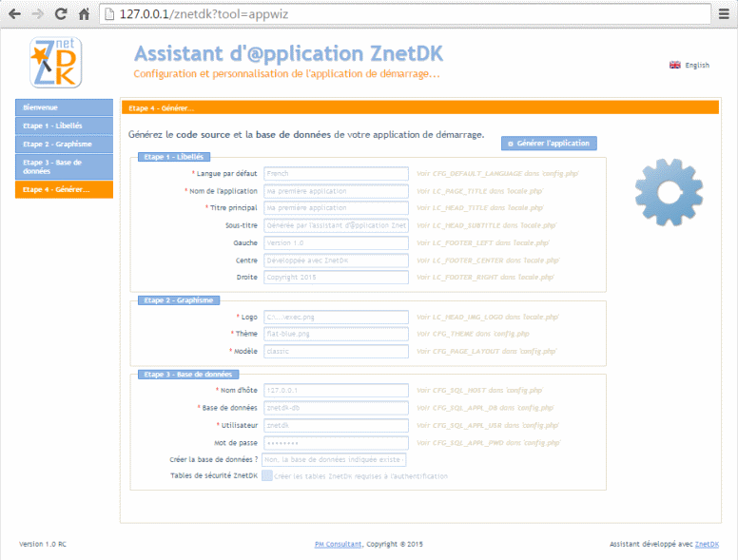This screenshot has width=738, height=560.
Task: Open the browser hamburger menu
Action: coord(724,14)
